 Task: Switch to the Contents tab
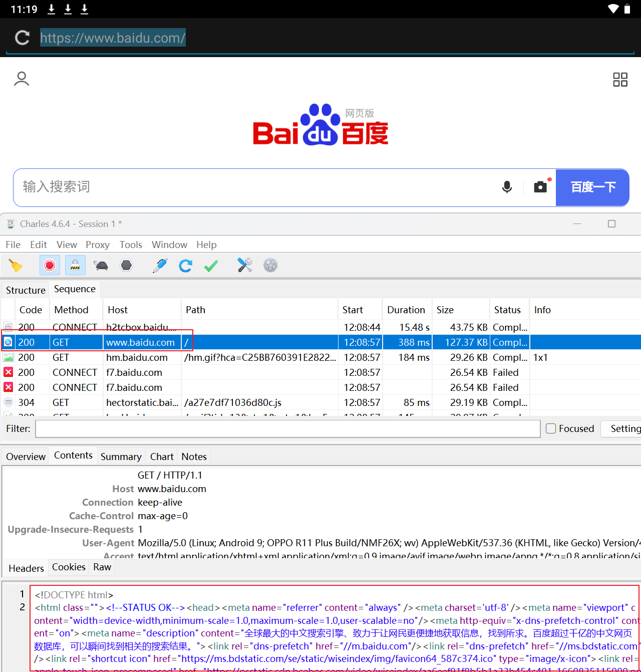73,456
